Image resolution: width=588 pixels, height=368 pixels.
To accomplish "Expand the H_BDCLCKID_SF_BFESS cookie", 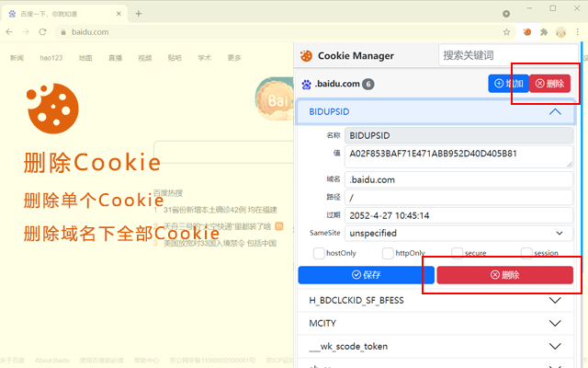I will pyautogui.click(x=435, y=301).
